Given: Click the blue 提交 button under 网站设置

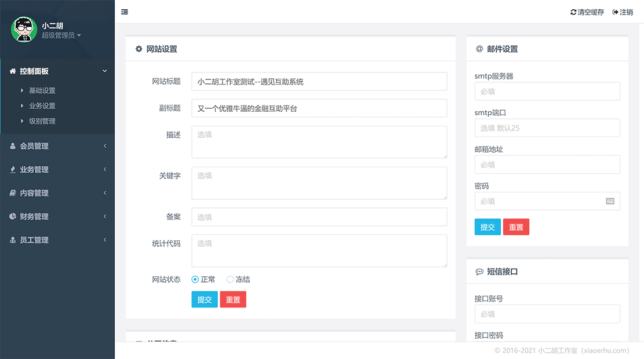Looking at the screenshot, I should [204, 299].
